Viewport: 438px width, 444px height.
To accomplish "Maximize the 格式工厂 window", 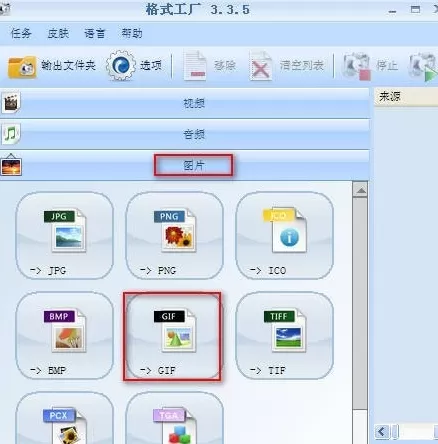I will tap(415, 9).
